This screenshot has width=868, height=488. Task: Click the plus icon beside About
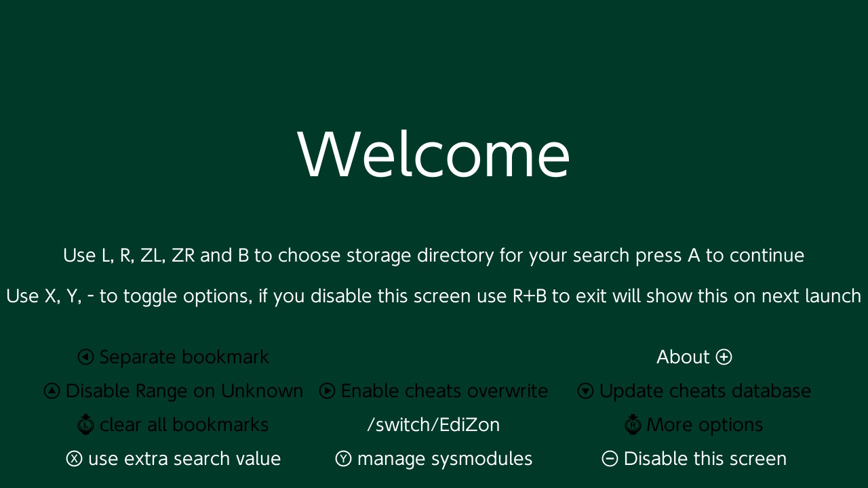724,357
